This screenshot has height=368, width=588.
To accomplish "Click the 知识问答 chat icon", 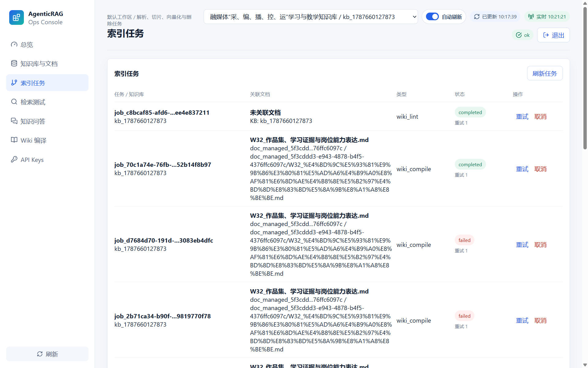I will 14,121.
